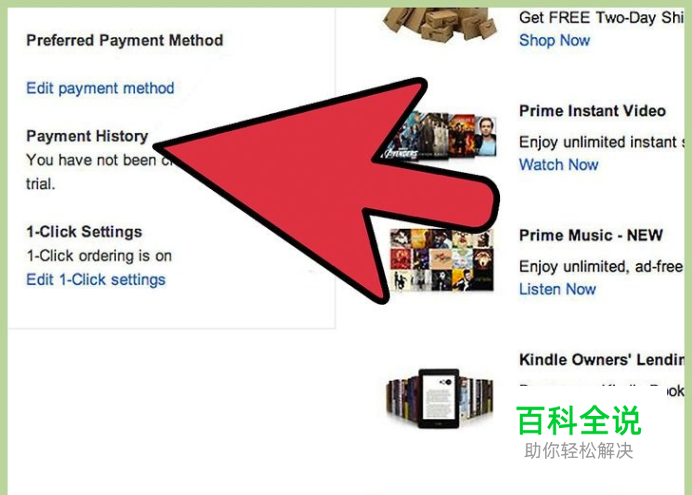
Task: Open the Kindle e-reader image
Action: click(440, 399)
